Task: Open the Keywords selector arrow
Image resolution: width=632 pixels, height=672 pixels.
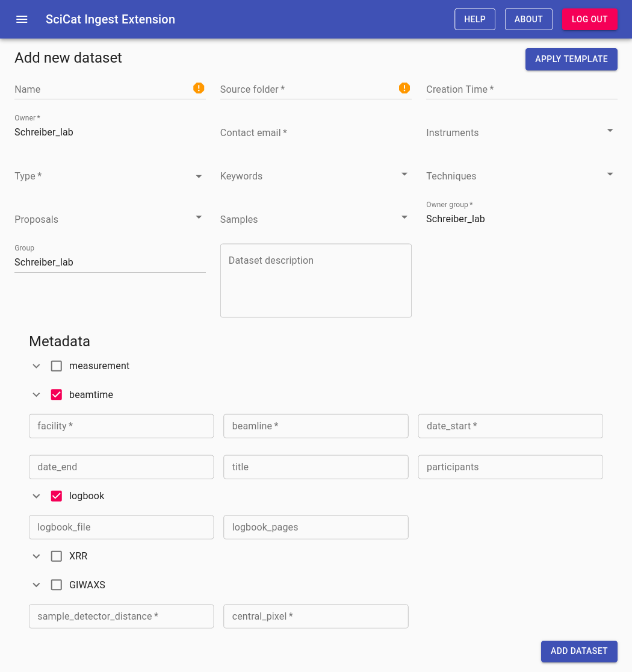Action: (404, 174)
